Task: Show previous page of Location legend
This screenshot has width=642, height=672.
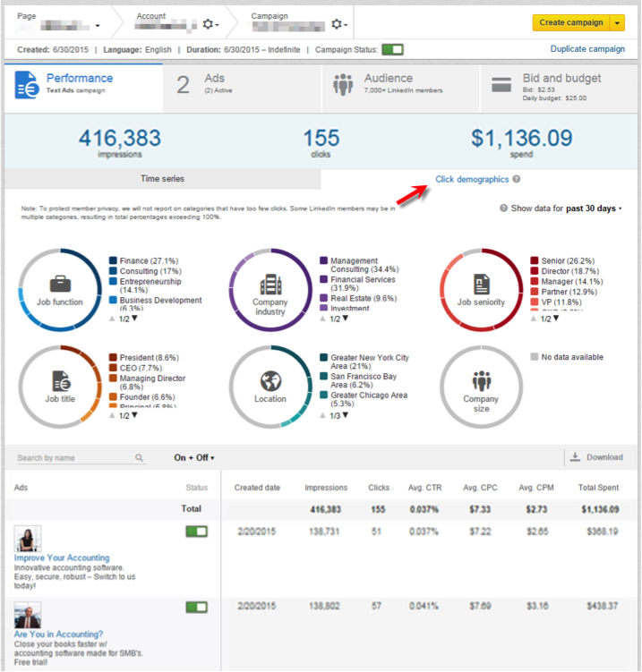Action: click(322, 415)
